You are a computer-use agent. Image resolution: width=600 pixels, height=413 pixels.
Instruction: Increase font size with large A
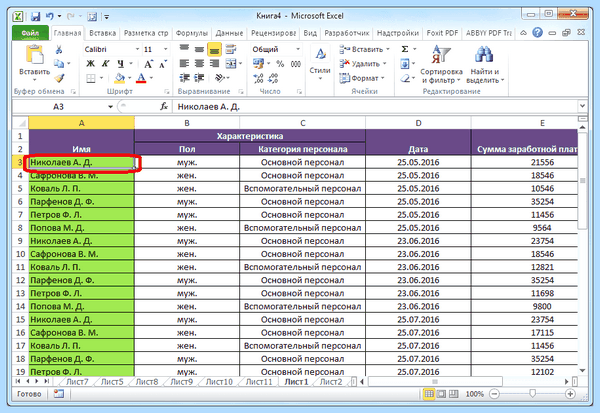click(x=148, y=64)
